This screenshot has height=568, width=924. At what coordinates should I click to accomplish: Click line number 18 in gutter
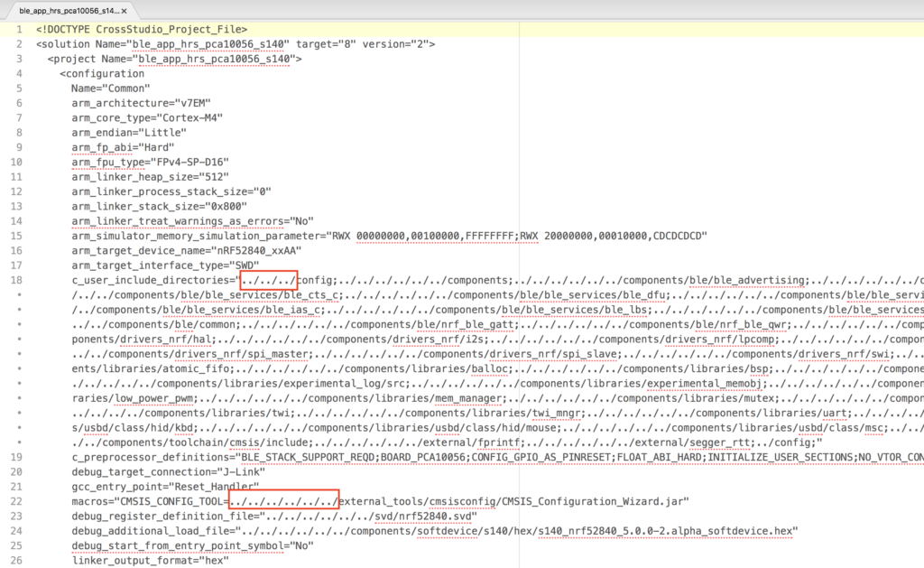(x=16, y=280)
